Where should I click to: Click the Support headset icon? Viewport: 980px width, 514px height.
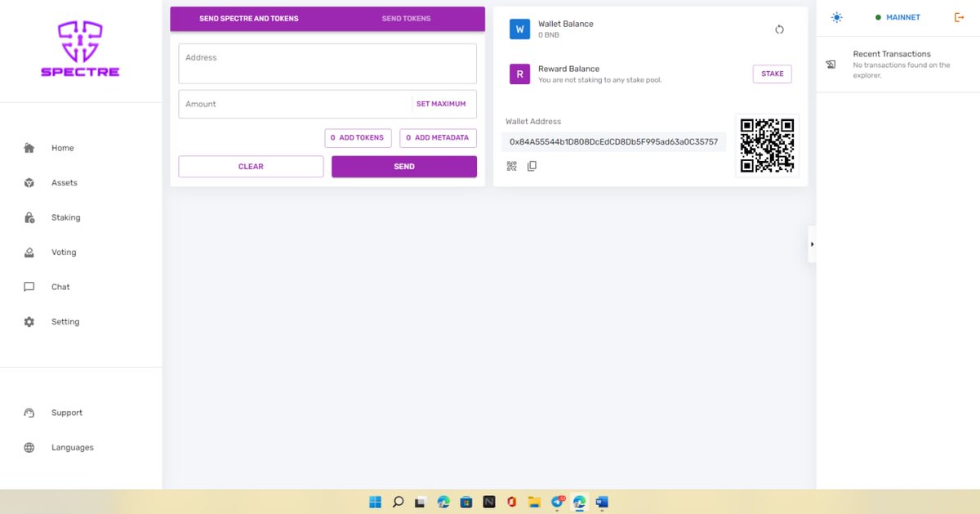point(29,413)
